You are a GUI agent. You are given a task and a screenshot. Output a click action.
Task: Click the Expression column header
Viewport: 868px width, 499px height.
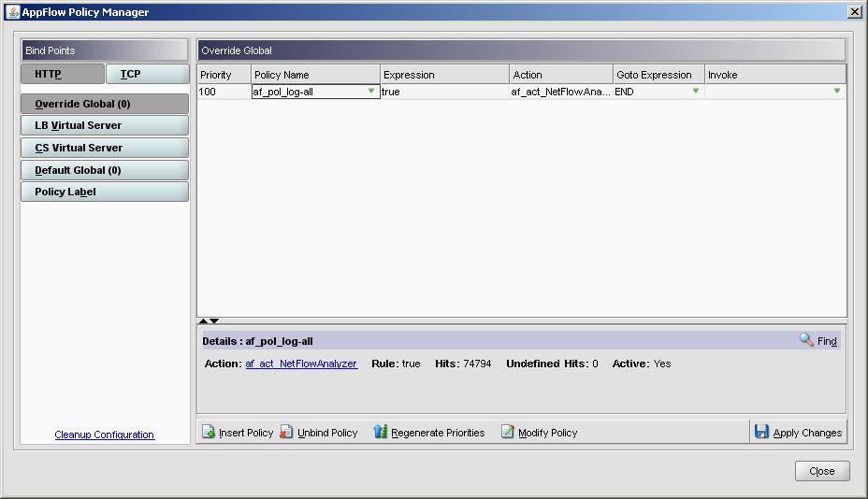(444, 75)
